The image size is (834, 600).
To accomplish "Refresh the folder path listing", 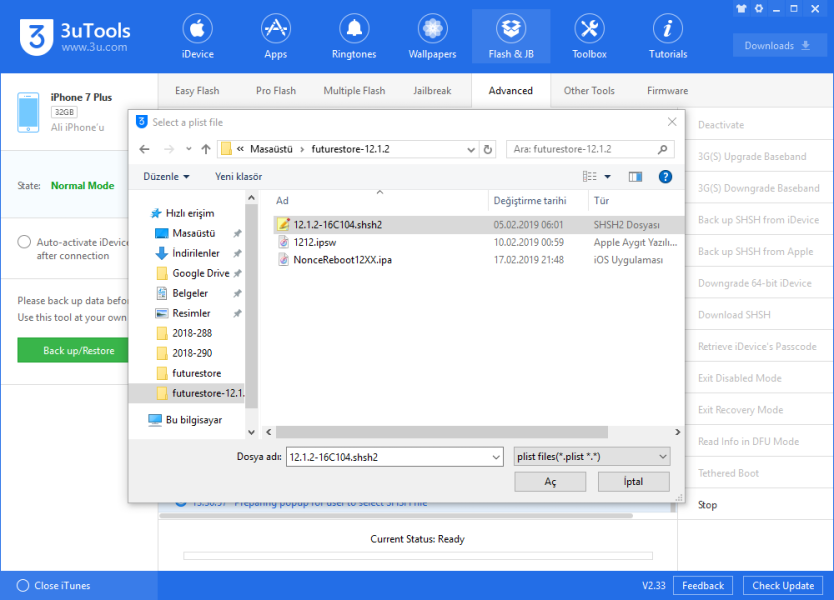I will point(488,150).
